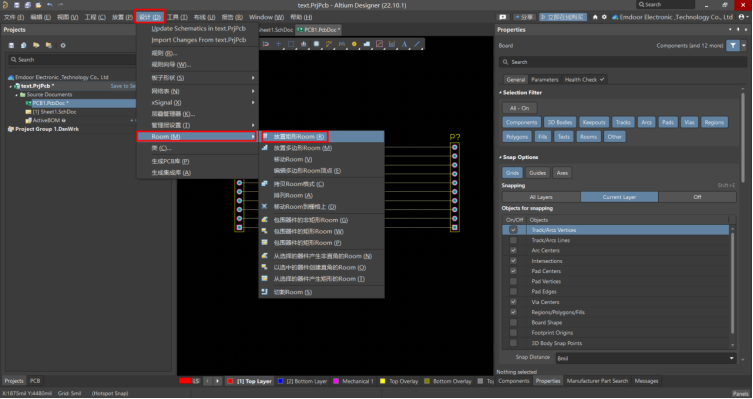Viewport: 753px width, 399px height.
Task: Click the interactive routing icon in active bar
Action: pyautogui.click(x=329, y=44)
